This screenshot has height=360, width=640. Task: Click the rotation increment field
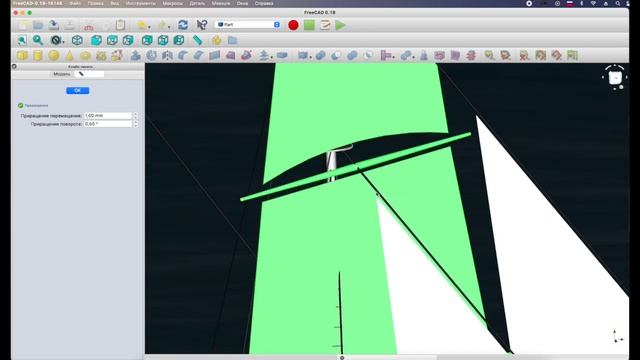point(108,124)
